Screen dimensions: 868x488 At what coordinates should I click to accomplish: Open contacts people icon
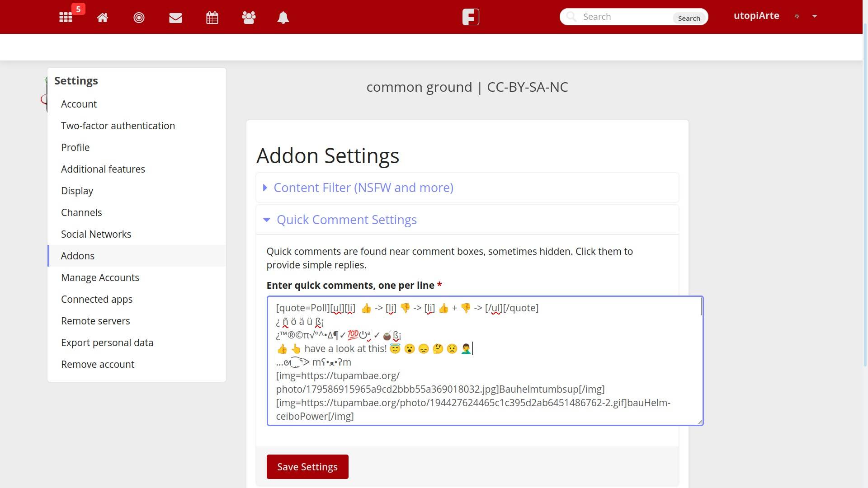click(249, 18)
